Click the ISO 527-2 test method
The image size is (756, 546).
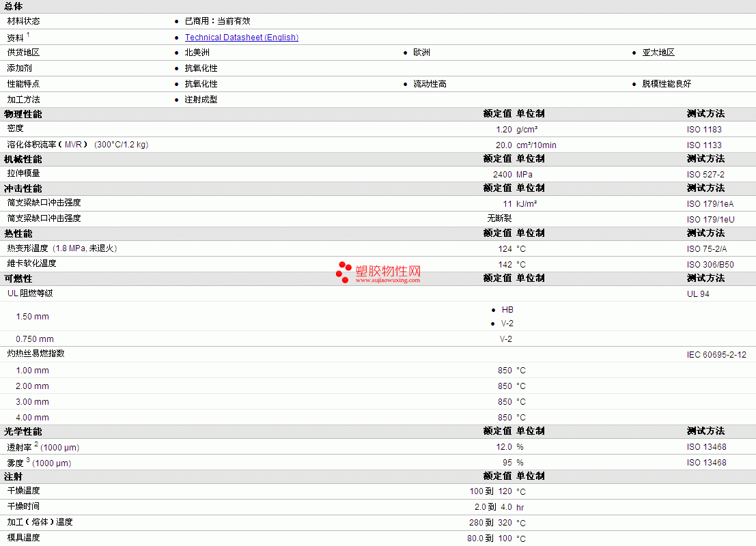coord(706,175)
